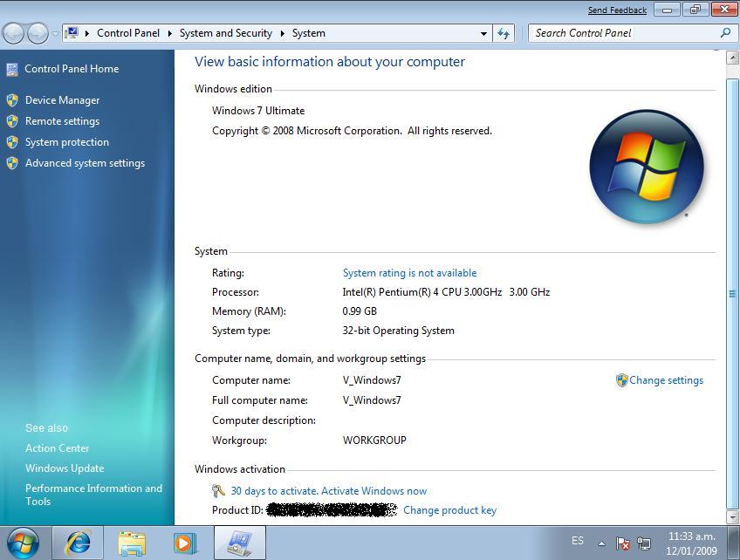The image size is (740, 560).
Task: Click the refresh button beside address bar
Action: pos(504,33)
